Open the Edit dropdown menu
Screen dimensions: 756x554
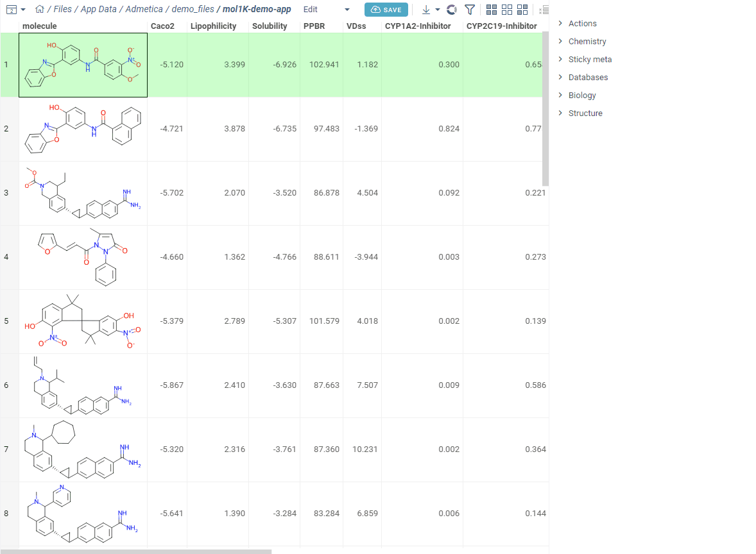click(326, 10)
